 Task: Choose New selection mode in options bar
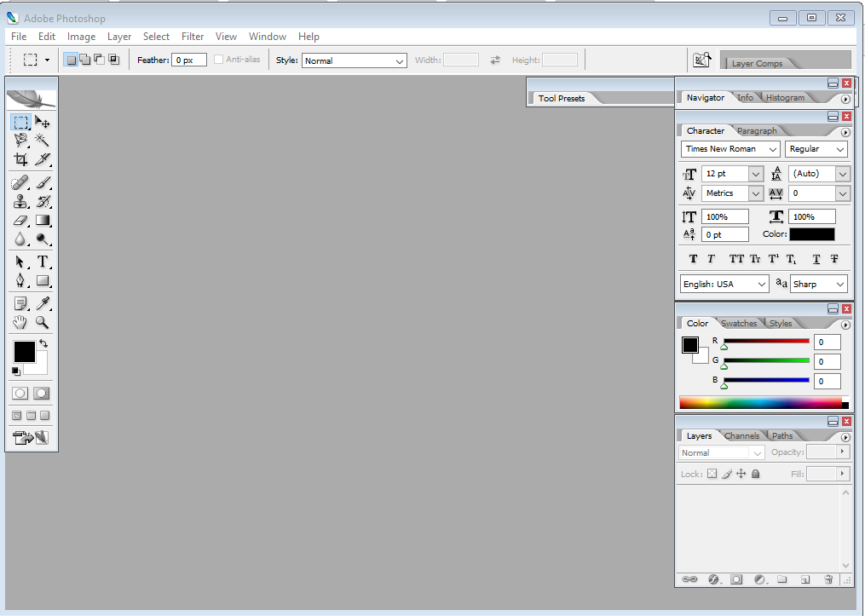(71, 60)
